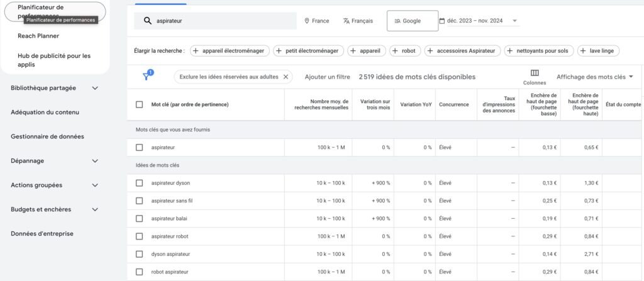644x281 pixels.
Task: Click the 'dyson aspirateur' keyword text
Action: pyautogui.click(x=170, y=255)
